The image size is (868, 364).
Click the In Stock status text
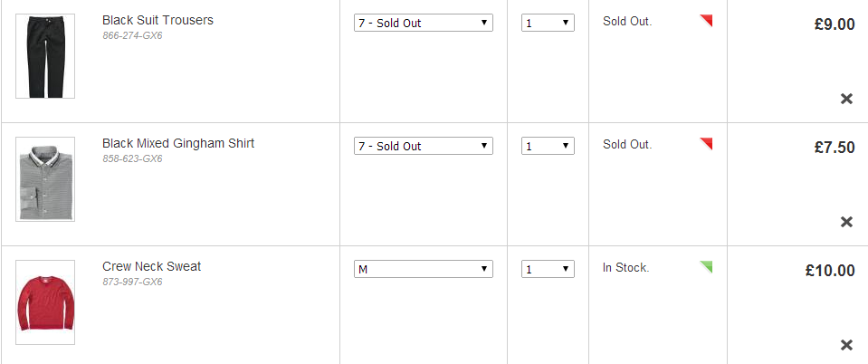point(625,267)
